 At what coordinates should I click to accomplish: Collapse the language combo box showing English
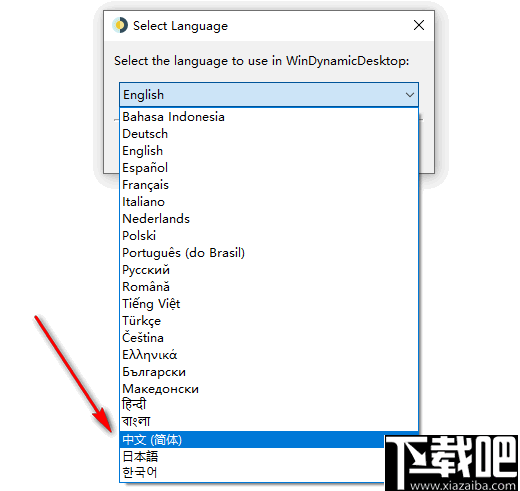point(269,95)
